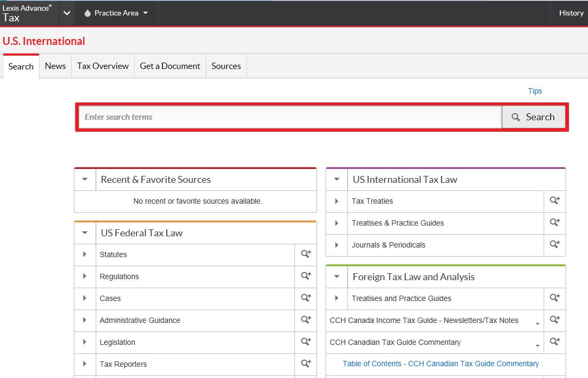Open the Tips link

click(535, 91)
